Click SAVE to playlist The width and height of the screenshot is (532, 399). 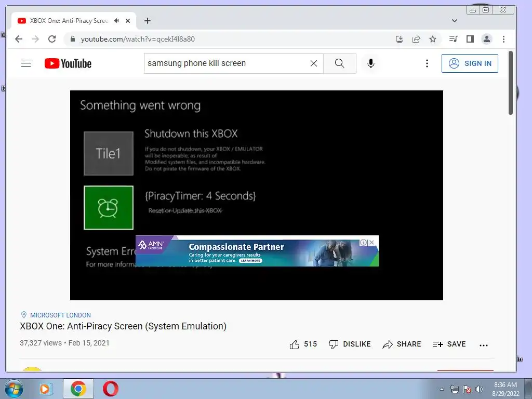point(449,344)
